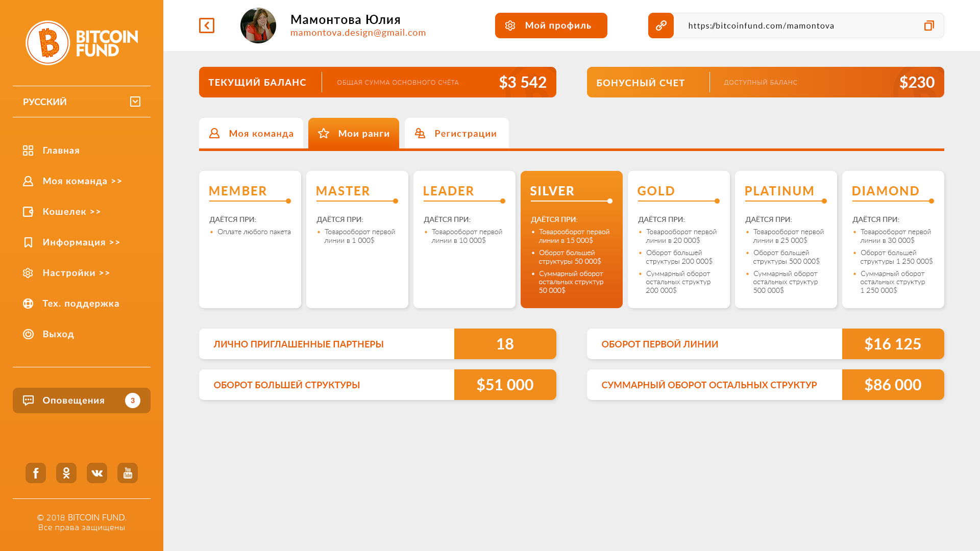The height and width of the screenshot is (551, 980).
Task: Open the Facebook social icon
Action: [x=36, y=473]
